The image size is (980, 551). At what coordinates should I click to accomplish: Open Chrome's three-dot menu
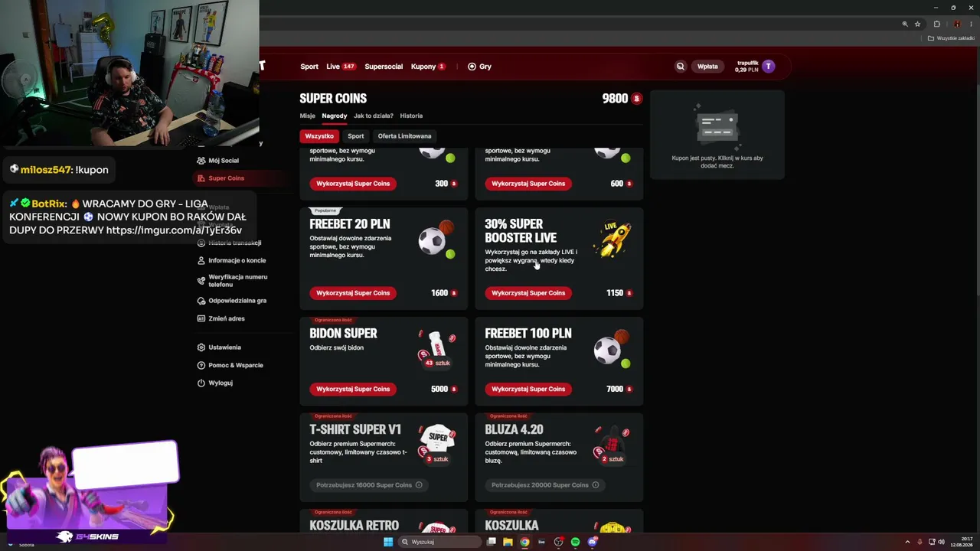pyautogui.click(x=971, y=24)
